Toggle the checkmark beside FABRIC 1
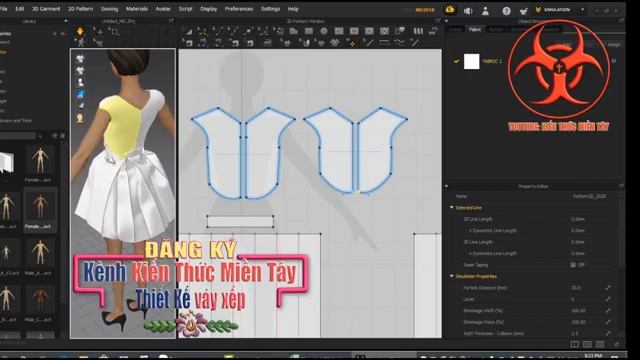640x360 pixels. [456, 61]
